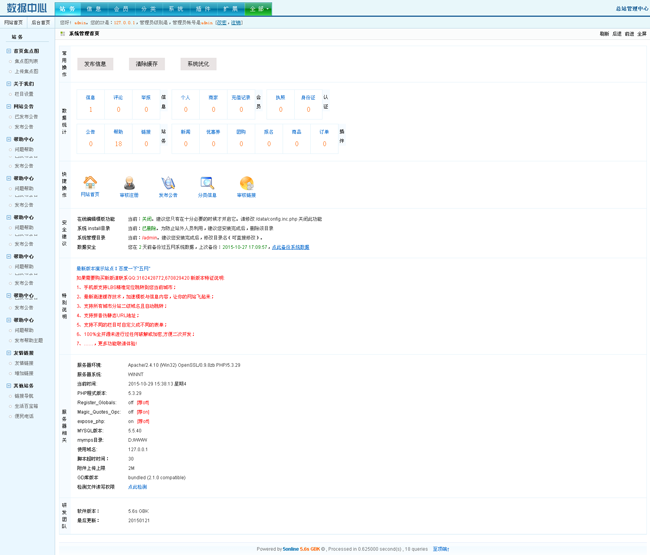This screenshot has width=650, height=555.
Task: Collapse the 友情链接 sidebar group
Action: point(9,353)
